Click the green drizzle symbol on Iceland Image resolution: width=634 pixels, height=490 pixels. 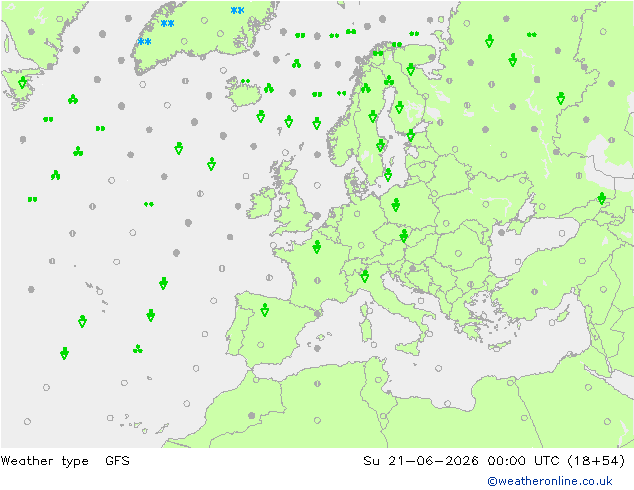coord(245,81)
